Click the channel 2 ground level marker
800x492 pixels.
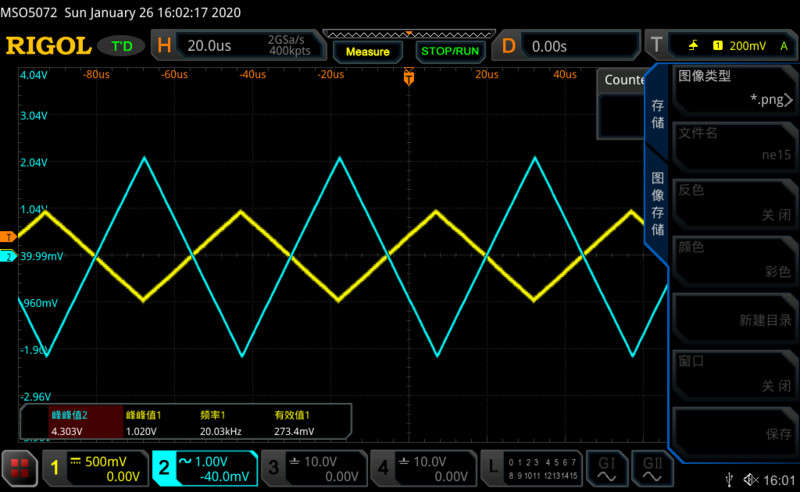click(8, 257)
